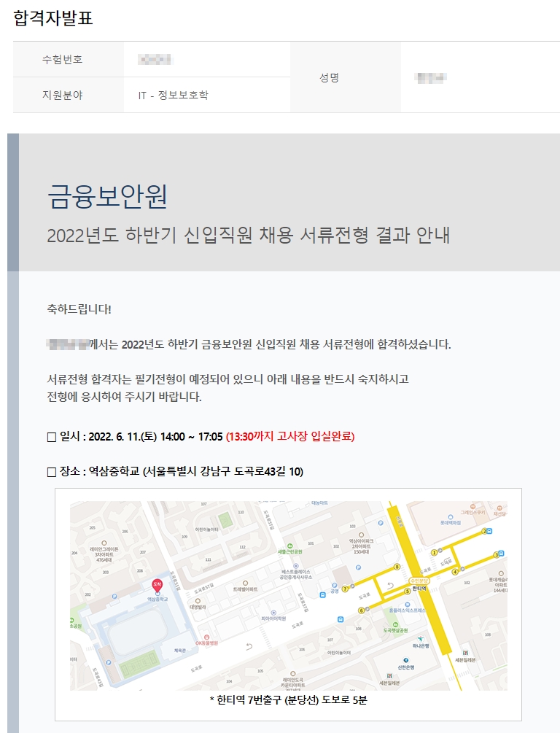Click the 홈플러스익스프레스 store icon
The image size is (560, 733).
click(x=407, y=604)
